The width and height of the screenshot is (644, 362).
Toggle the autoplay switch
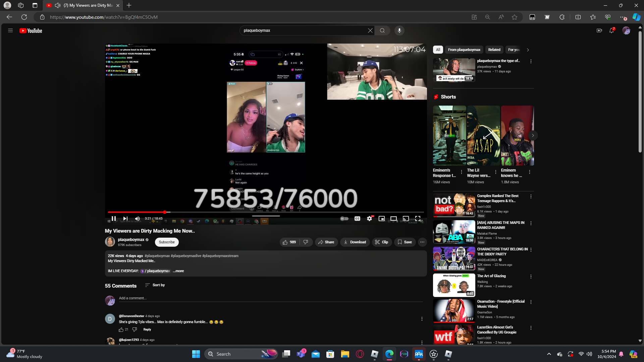coord(344,219)
